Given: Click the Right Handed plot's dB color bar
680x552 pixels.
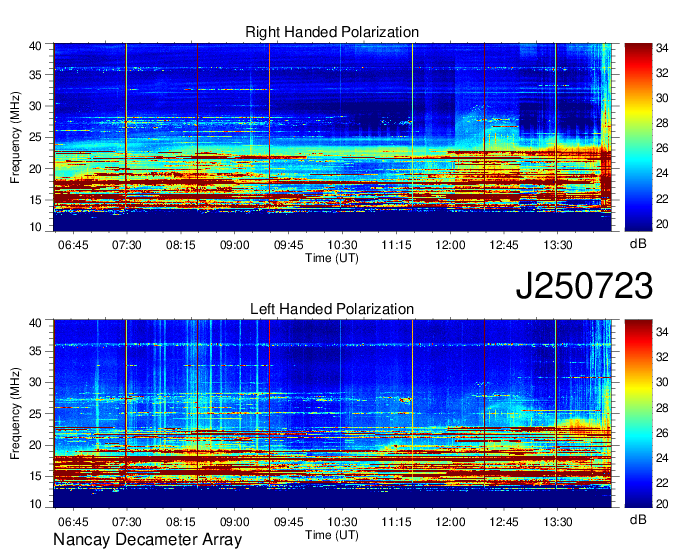Looking at the screenshot, I should point(638,137).
